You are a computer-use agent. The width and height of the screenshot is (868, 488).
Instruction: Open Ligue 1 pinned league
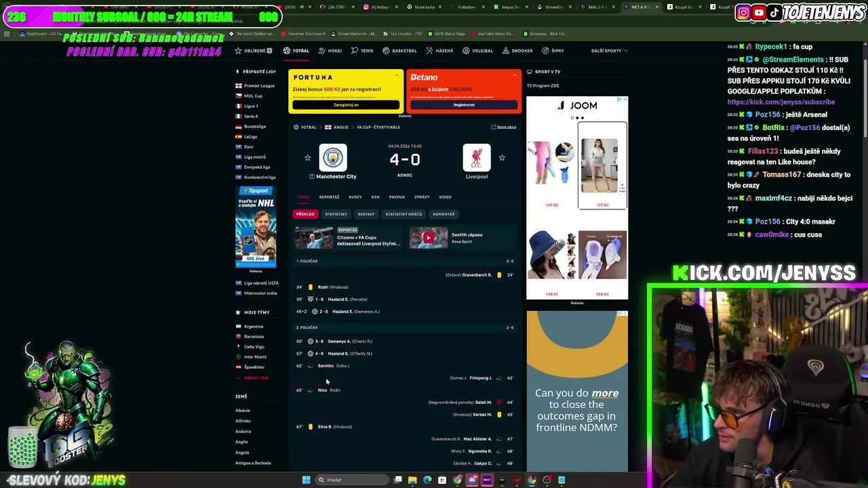[x=251, y=106]
